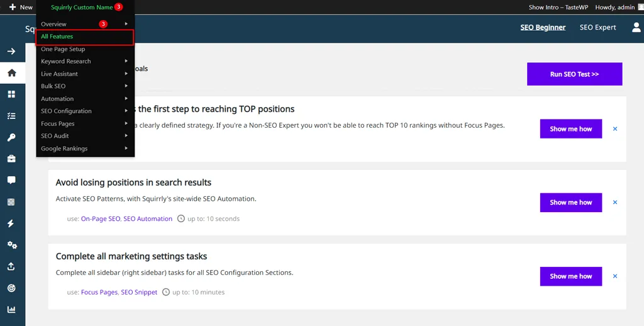Click heading Avoid losing positions in search results
This screenshot has width=644, height=326.
[x=133, y=183]
